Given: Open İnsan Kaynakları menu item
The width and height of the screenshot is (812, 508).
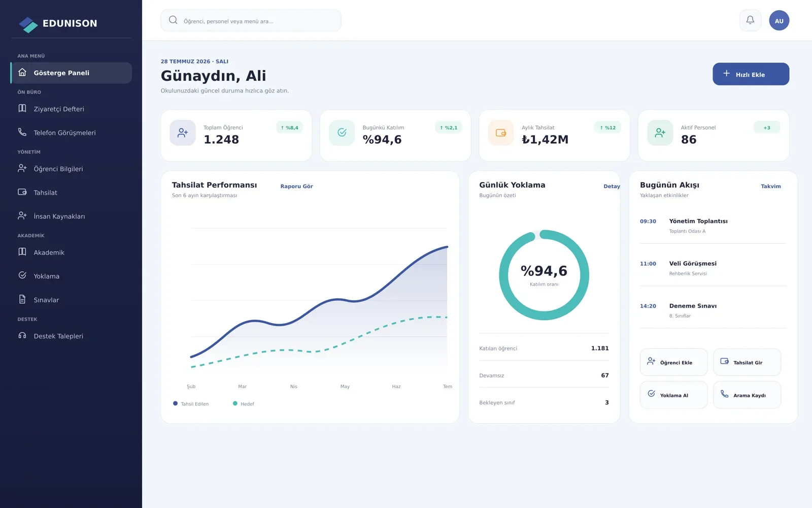Looking at the screenshot, I should pyautogui.click(x=71, y=216).
